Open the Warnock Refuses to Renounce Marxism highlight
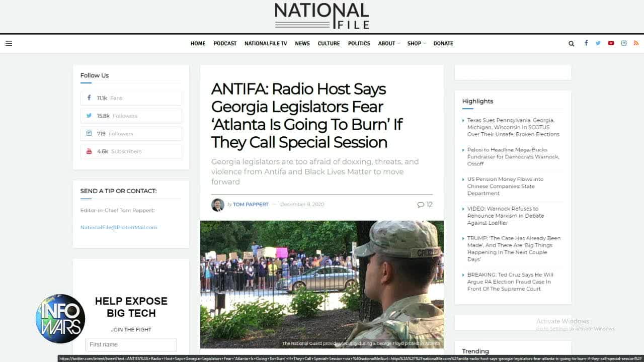This screenshot has height=362, width=644. pos(506,216)
